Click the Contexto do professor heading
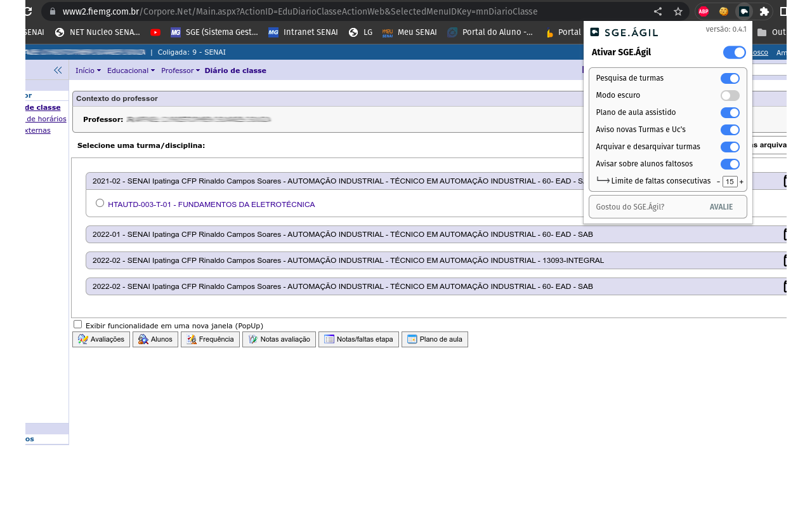Image resolution: width=812 pixels, height=508 pixels. click(117, 98)
